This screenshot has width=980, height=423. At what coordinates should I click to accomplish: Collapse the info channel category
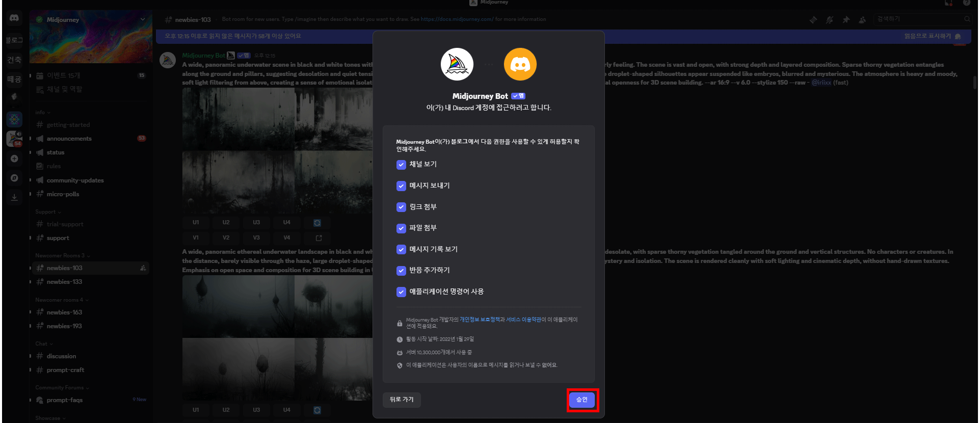coord(43,112)
